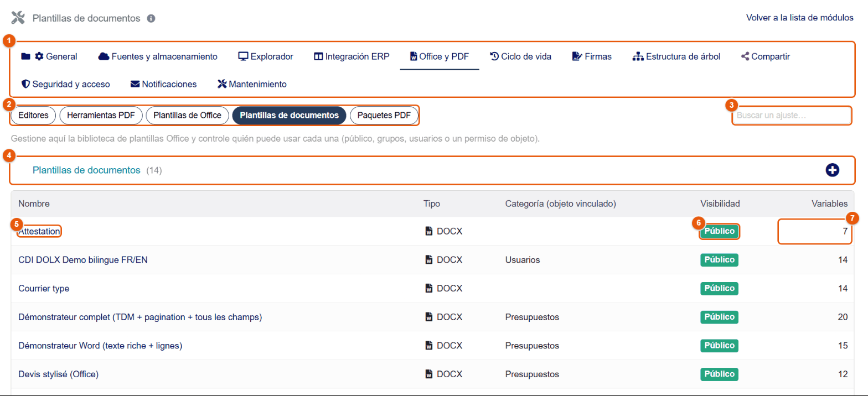Open the CDI DOLX Demo bilingue FR/EN template

83,260
